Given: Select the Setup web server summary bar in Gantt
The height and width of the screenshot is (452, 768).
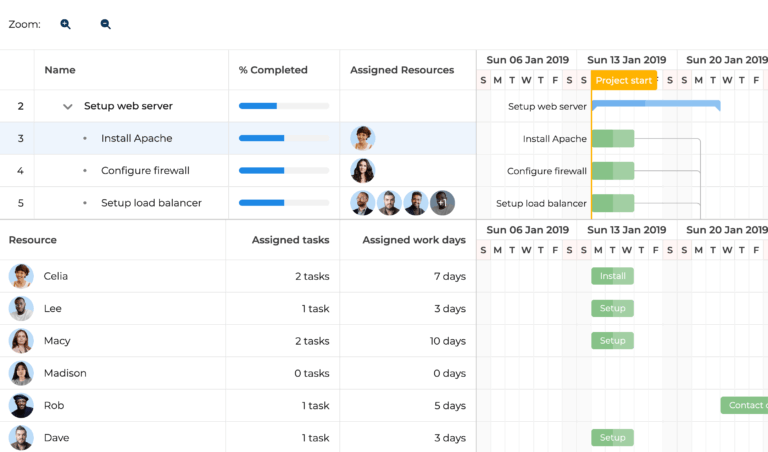Looking at the screenshot, I should pyautogui.click(x=656, y=105).
